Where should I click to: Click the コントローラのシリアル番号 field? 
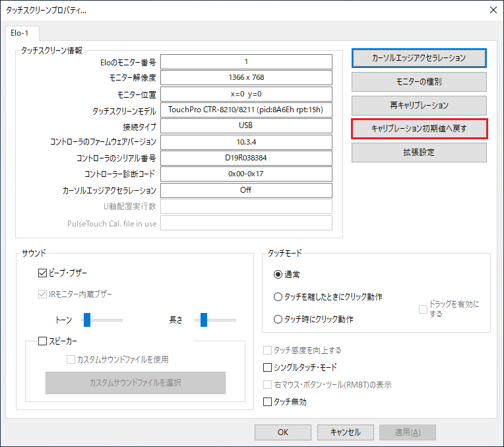pos(246,158)
